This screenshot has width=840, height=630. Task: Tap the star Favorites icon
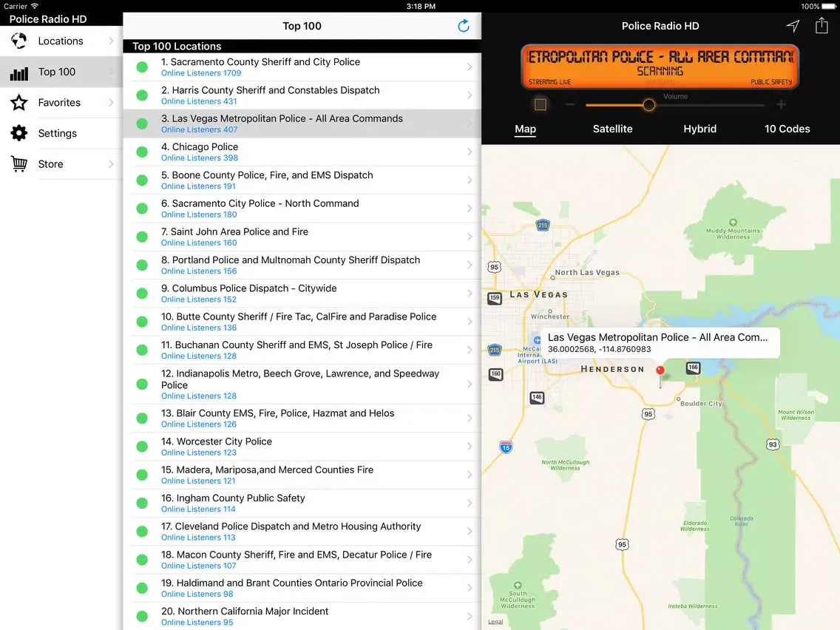tap(18, 102)
